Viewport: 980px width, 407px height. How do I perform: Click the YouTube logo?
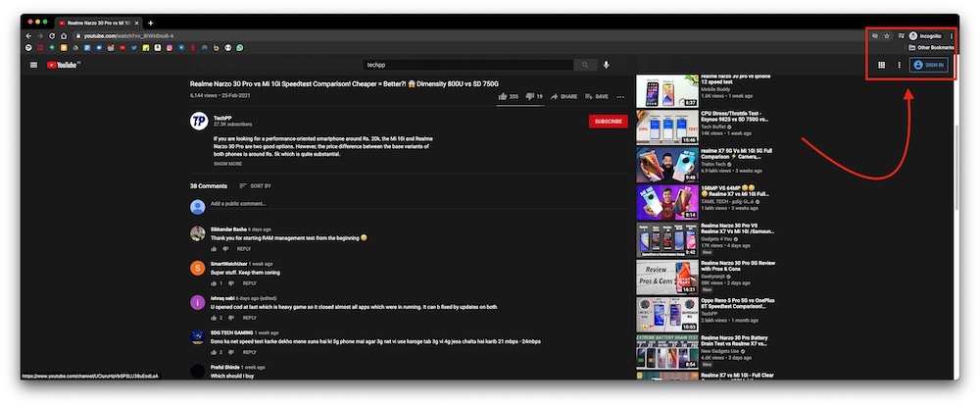64,65
